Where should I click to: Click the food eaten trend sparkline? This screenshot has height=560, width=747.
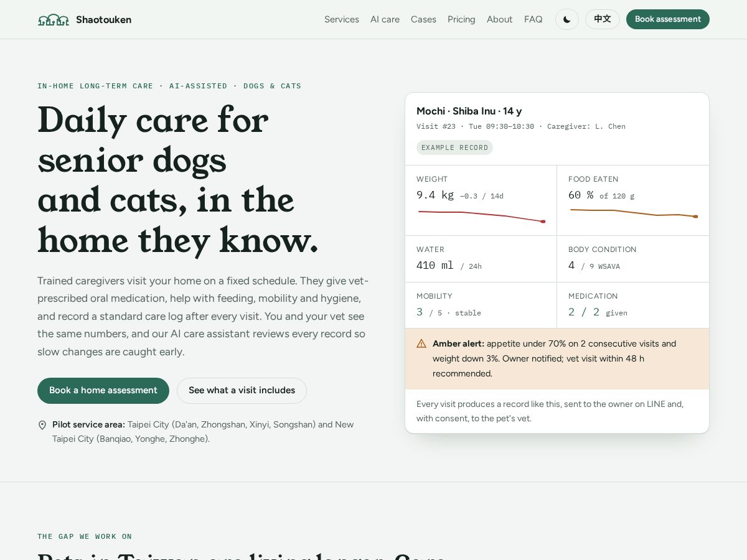(x=634, y=213)
